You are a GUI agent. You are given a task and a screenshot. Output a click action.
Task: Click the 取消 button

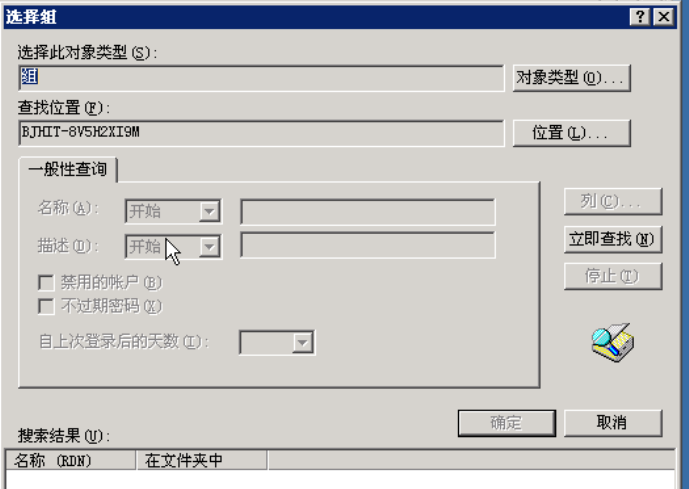point(613,423)
